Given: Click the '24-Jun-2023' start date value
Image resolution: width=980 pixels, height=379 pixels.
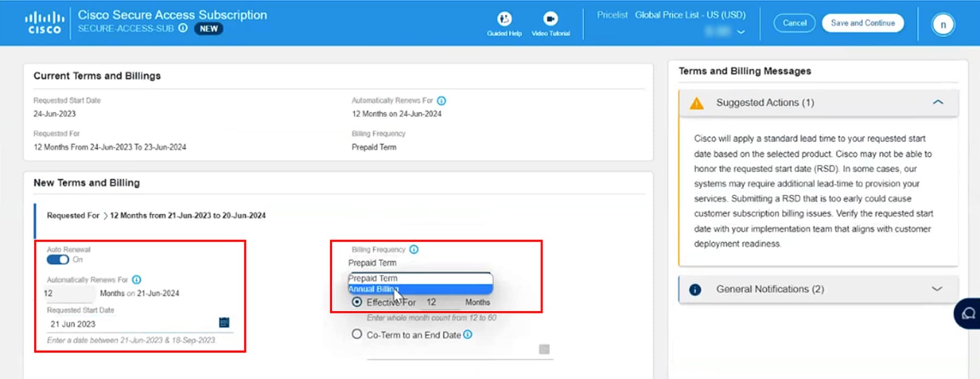Looking at the screenshot, I should 55,114.
